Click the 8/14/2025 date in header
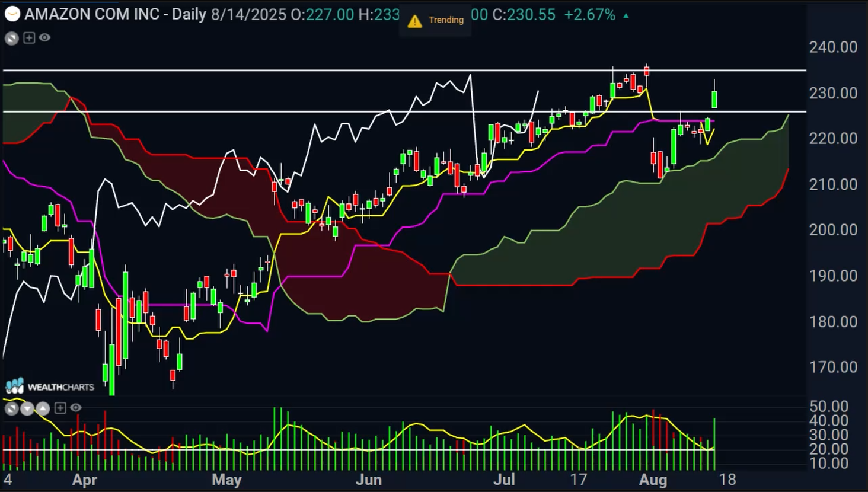The width and height of the screenshot is (868, 492). [248, 14]
